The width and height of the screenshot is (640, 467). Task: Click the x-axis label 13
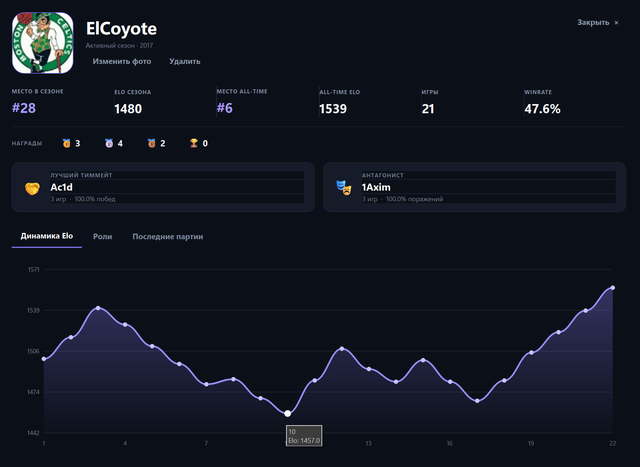(369, 443)
